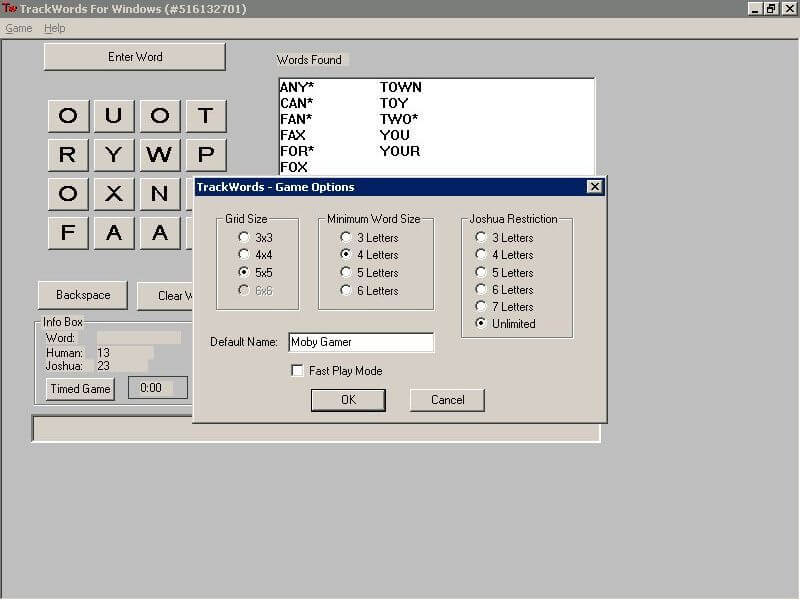The height and width of the screenshot is (600, 800).
Task: Open the Game menu
Action: pos(19,29)
